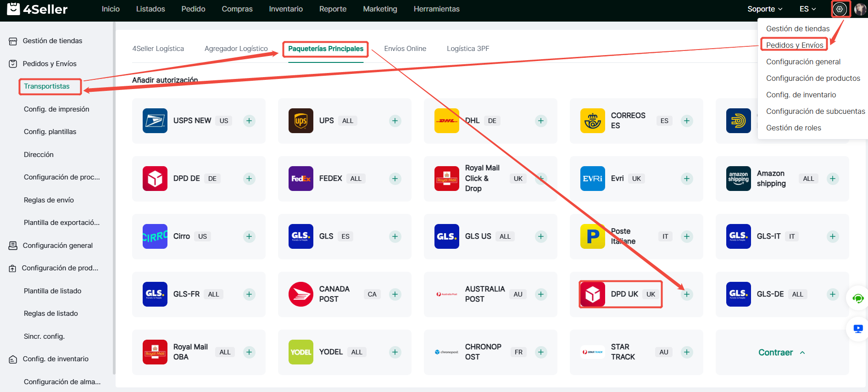This screenshot has width=868, height=392.
Task: Open the user avatar profile
Action: (x=860, y=9)
